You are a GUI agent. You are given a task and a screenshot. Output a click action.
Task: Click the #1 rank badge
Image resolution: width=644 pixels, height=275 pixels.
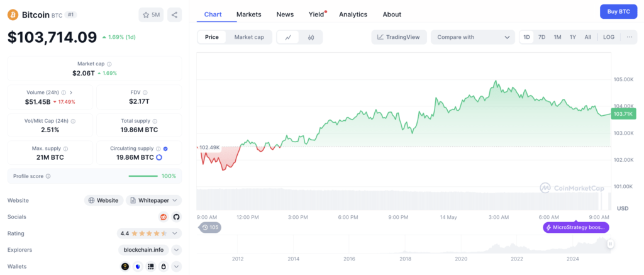(72, 15)
